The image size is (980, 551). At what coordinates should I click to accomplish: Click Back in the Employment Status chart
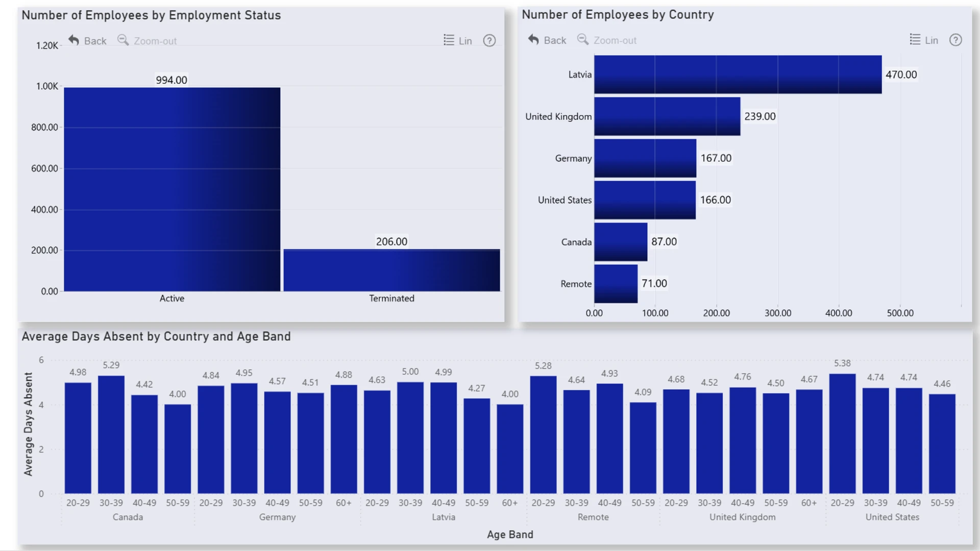(87, 41)
